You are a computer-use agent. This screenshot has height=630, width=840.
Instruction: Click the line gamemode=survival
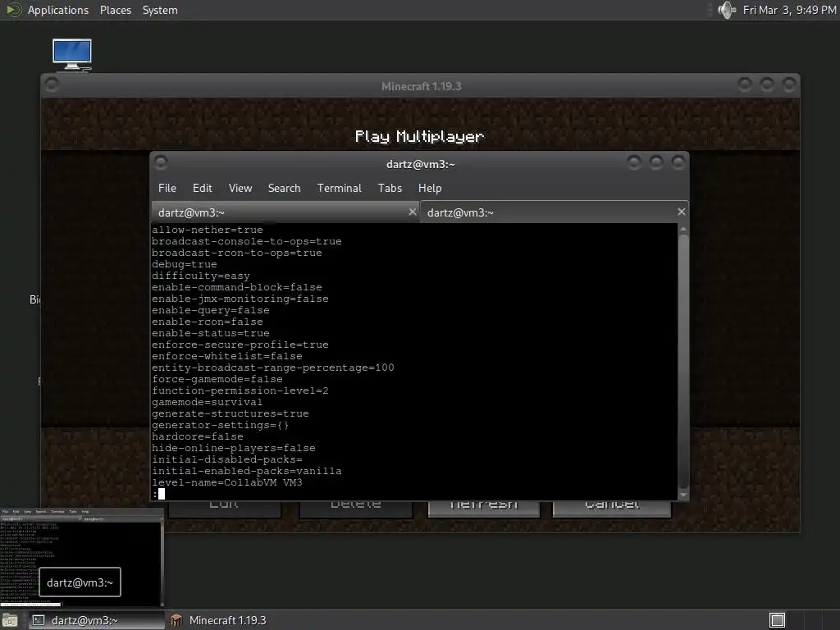[x=208, y=402]
